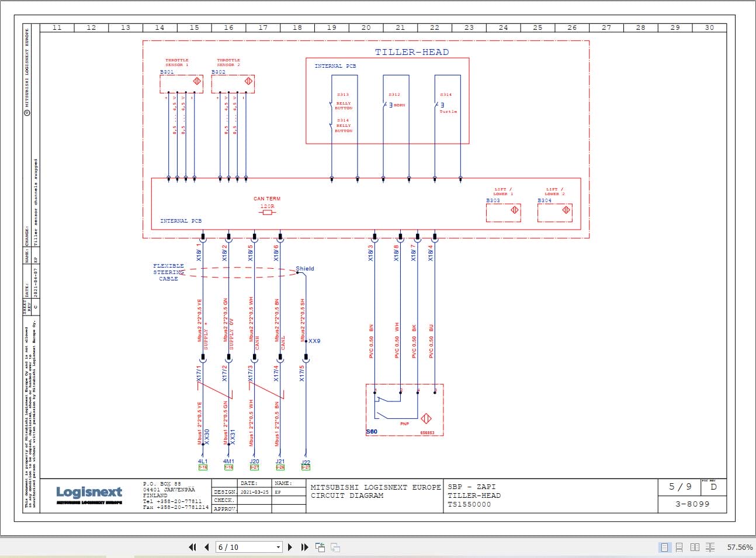The image size is (756, 558).
Task: Click the go to previous view icon
Action: [320, 547]
